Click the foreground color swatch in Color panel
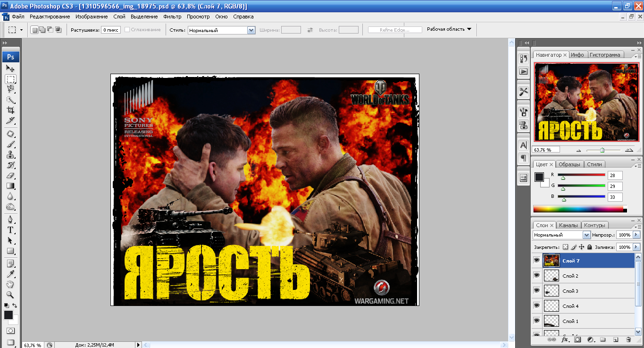Image resolution: width=644 pixels, height=348 pixels. (x=539, y=177)
